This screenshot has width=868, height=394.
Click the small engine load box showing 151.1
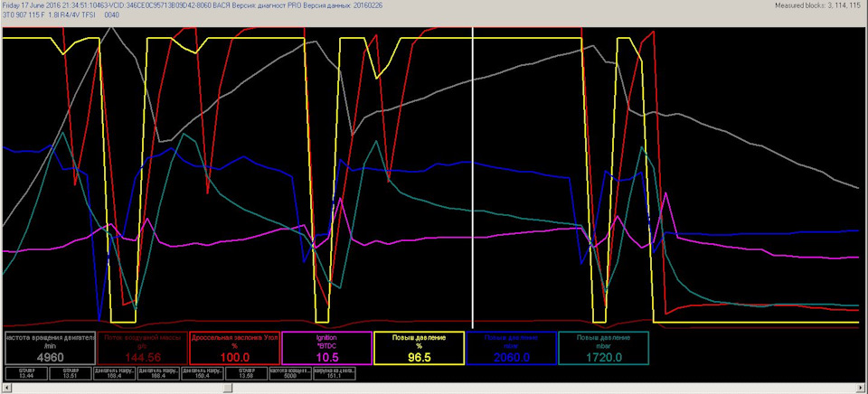coord(334,373)
